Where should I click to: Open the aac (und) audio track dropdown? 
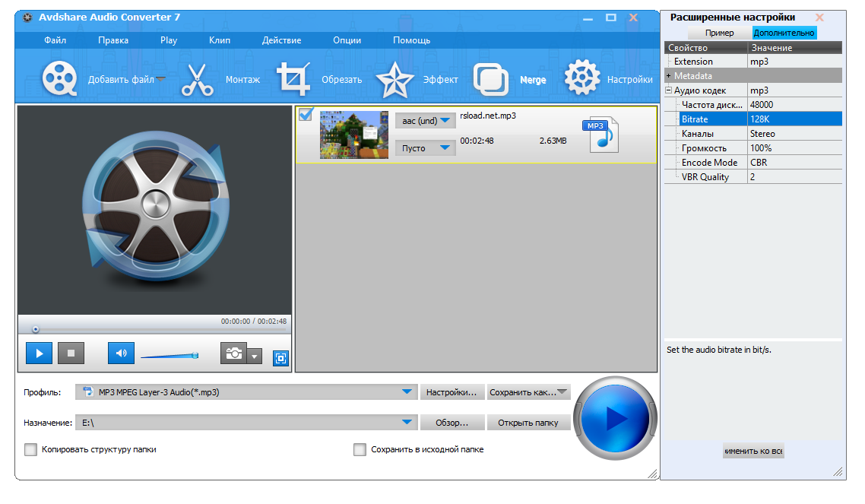point(426,120)
